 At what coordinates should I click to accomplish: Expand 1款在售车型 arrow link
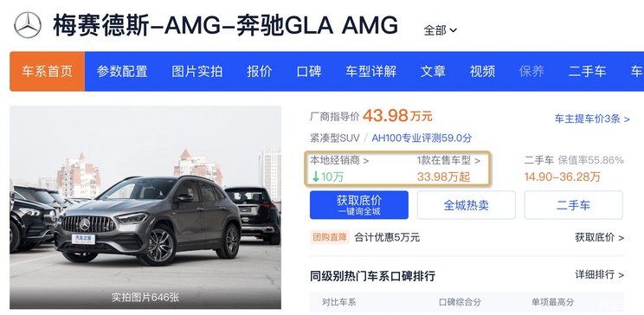pyautogui.click(x=448, y=161)
